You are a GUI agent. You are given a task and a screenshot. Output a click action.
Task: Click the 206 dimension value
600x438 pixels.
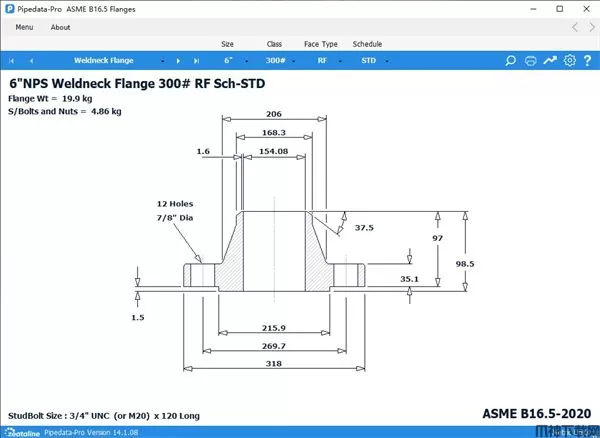pyautogui.click(x=274, y=114)
